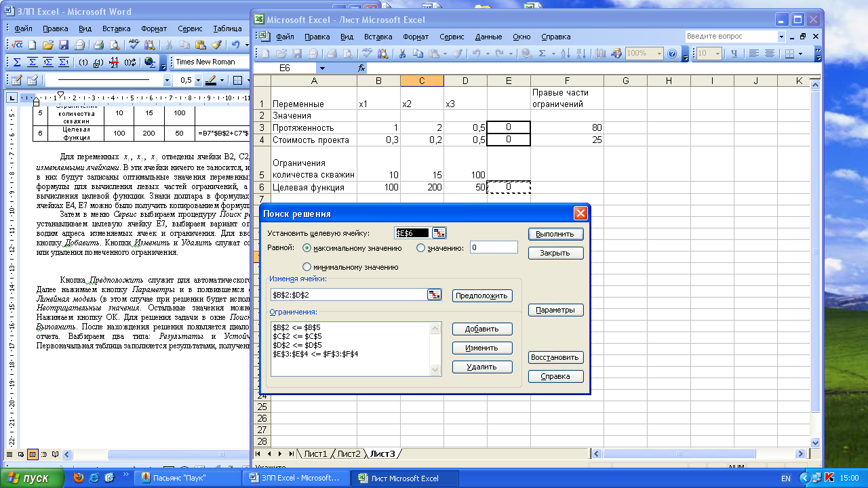Click Open folder icon in Word toolbar
The width and height of the screenshot is (868, 488).
[x=47, y=45]
